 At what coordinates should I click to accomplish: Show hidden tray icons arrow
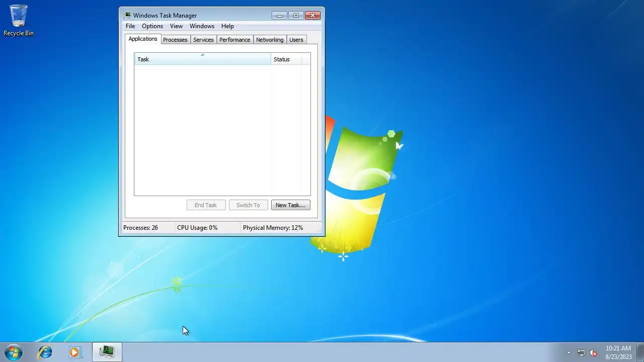click(569, 352)
